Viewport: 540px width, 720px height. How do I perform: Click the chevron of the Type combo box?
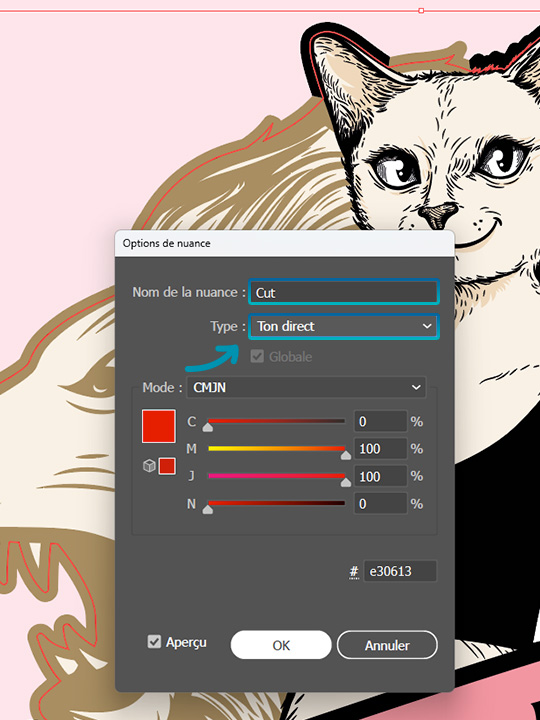point(427,326)
